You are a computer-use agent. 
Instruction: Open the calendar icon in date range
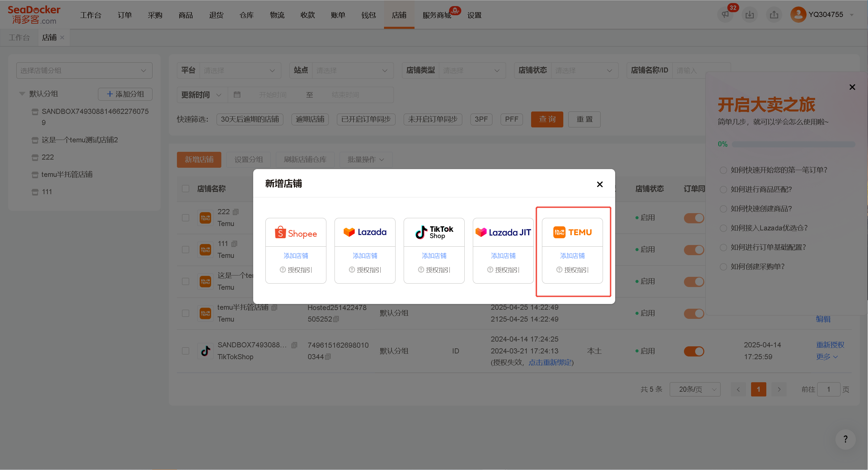click(237, 95)
